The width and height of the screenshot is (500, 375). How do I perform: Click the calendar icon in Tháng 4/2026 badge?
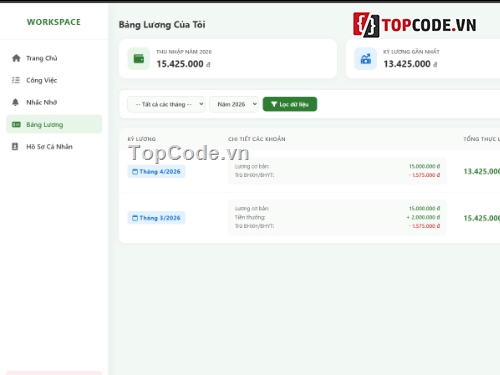coord(135,172)
